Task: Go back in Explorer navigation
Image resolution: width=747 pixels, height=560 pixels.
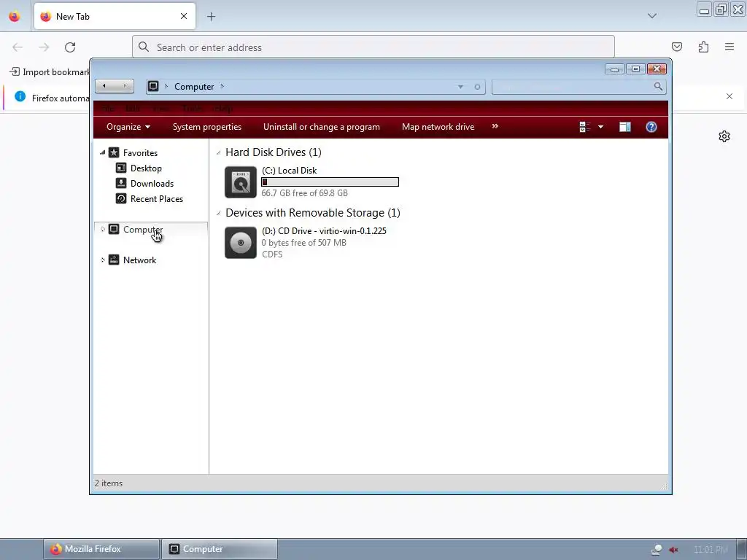Action: click(104, 86)
